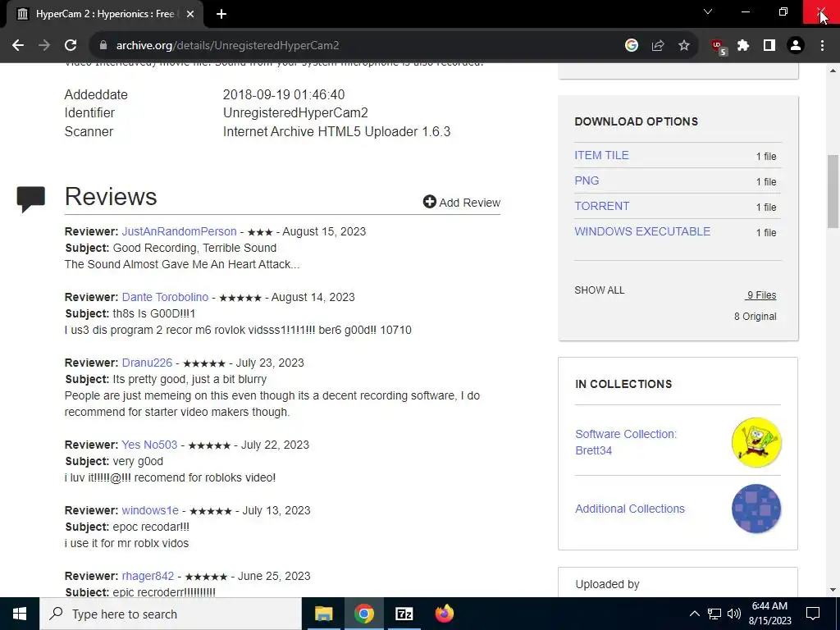This screenshot has height=630, width=840.
Task: Open network status tray icon
Action: tap(714, 614)
